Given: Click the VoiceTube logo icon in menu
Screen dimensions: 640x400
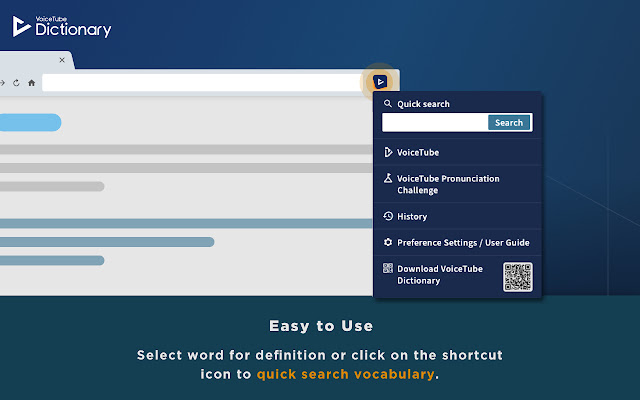Looking at the screenshot, I should tap(388, 152).
